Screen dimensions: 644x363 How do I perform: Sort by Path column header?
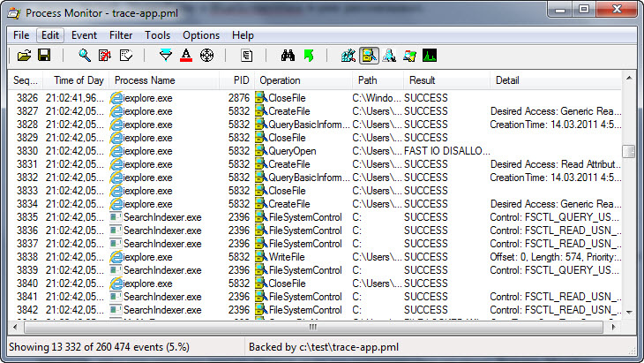[x=378, y=80]
